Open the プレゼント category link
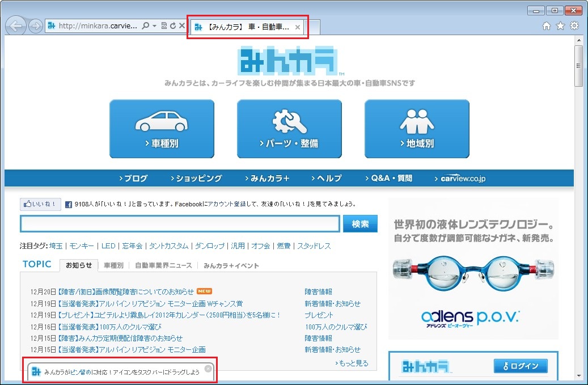 319,315
